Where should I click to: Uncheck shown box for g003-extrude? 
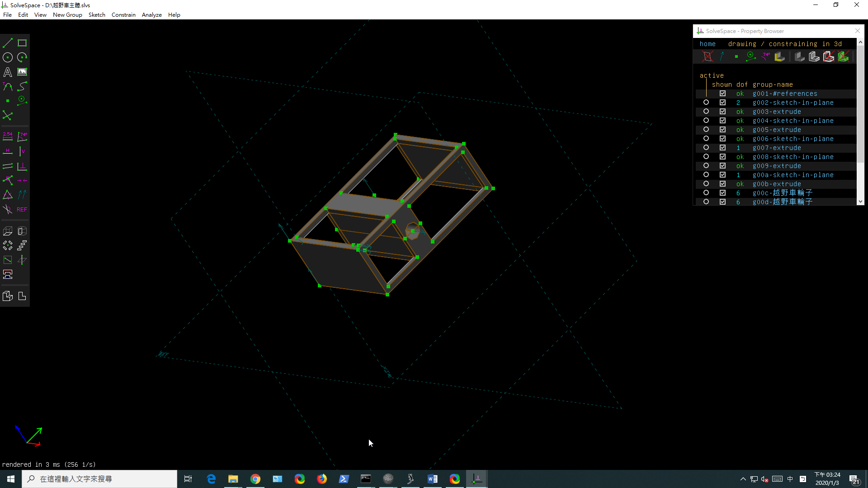723,112
